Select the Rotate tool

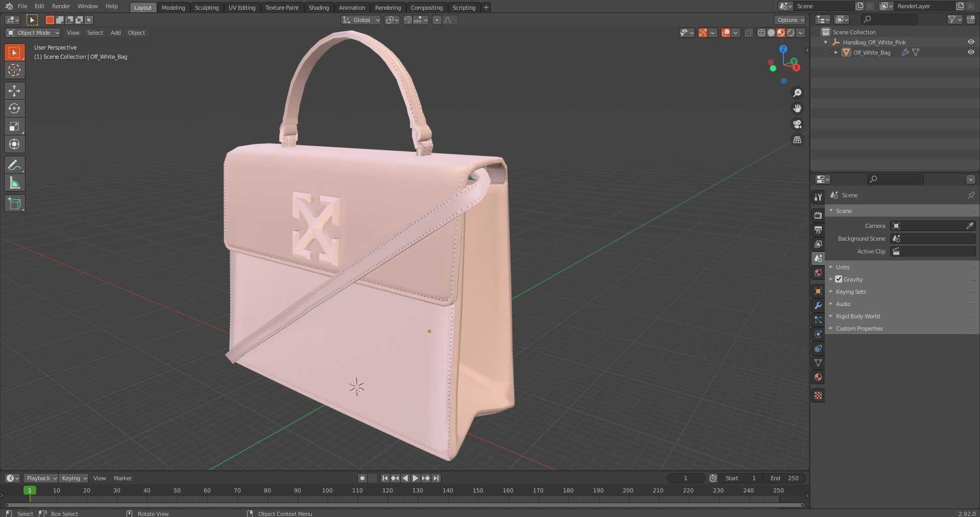tap(14, 109)
